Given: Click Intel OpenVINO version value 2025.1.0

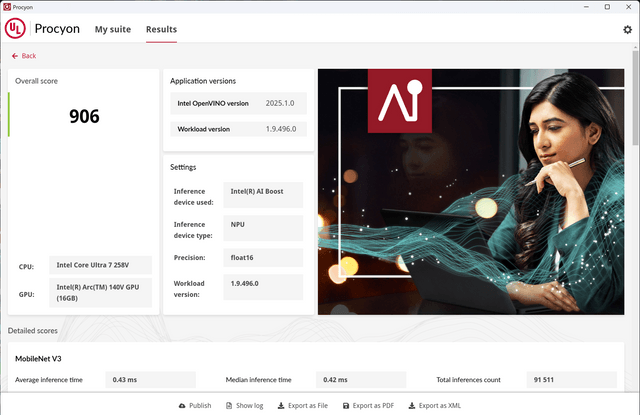Looking at the screenshot, I should 280,103.
